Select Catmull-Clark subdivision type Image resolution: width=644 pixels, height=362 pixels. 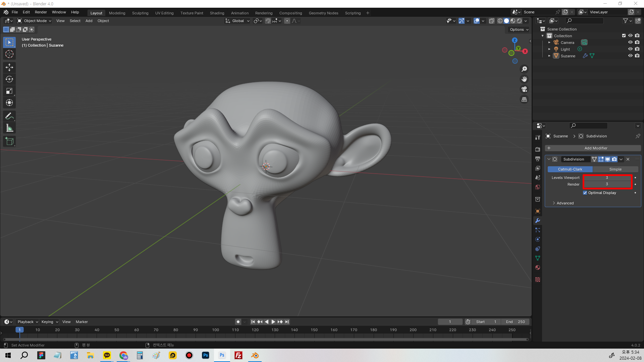(x=570, y=169)
